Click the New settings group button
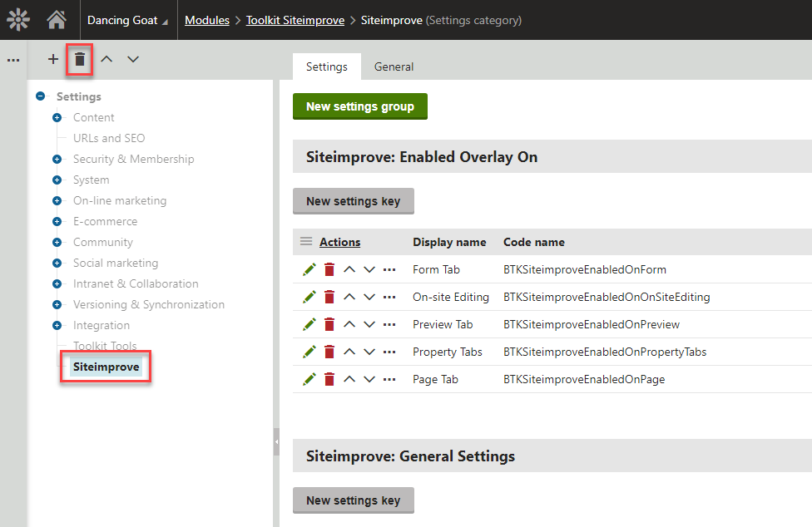Image resolution: width=812 pixels, height=527 pixels. (x=360, y=106)
